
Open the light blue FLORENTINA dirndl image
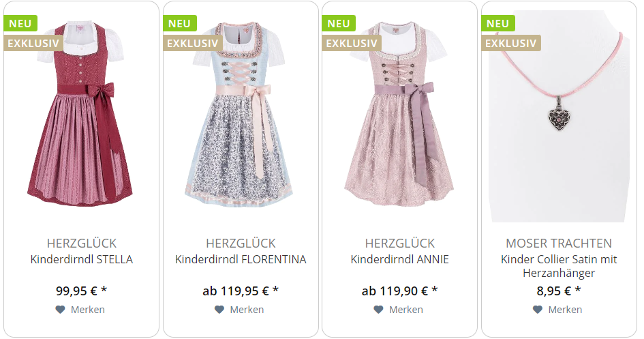[239, 114]
